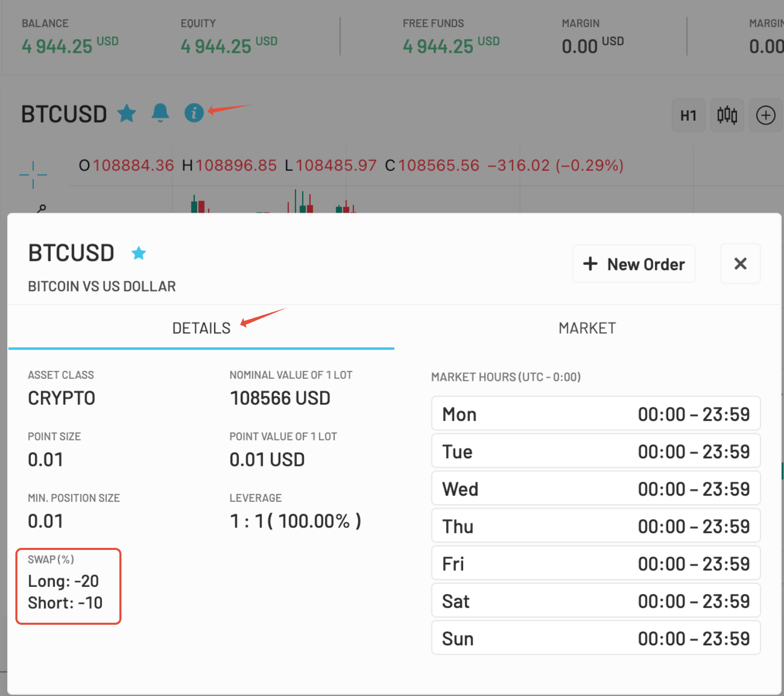Open instrument info icon next to bell
Screen dimensions: 784x696
(194, 113)
